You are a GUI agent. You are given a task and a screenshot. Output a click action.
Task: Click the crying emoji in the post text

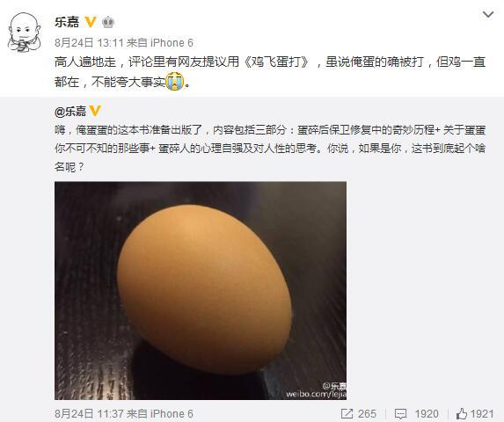[174, 81]
